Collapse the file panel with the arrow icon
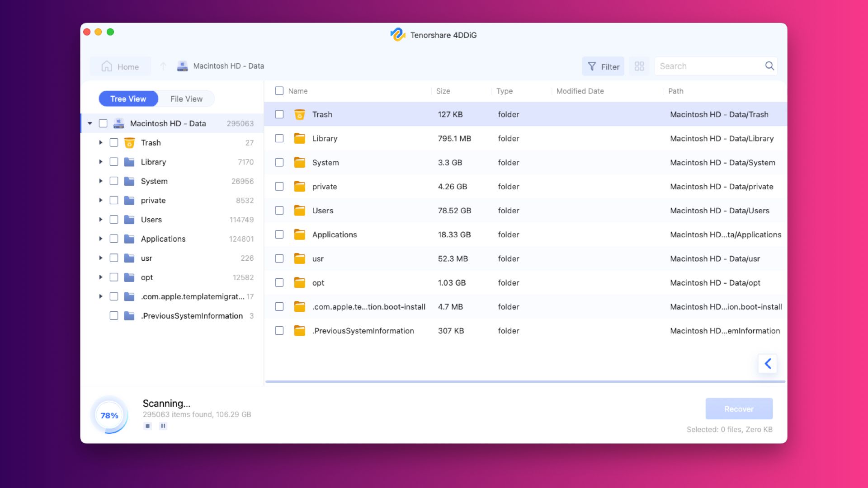The width and height of the screenshot is (868, 488). click(767, 363)
